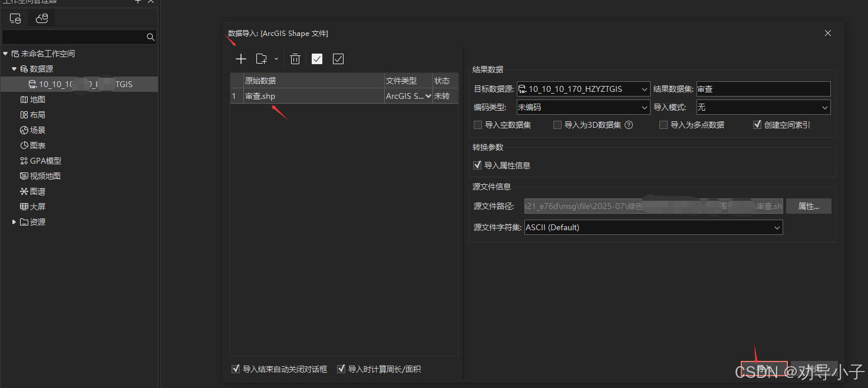Collapse the 数据源 tree node
This screenshot has width=868, height=388.
coord(14,68)
